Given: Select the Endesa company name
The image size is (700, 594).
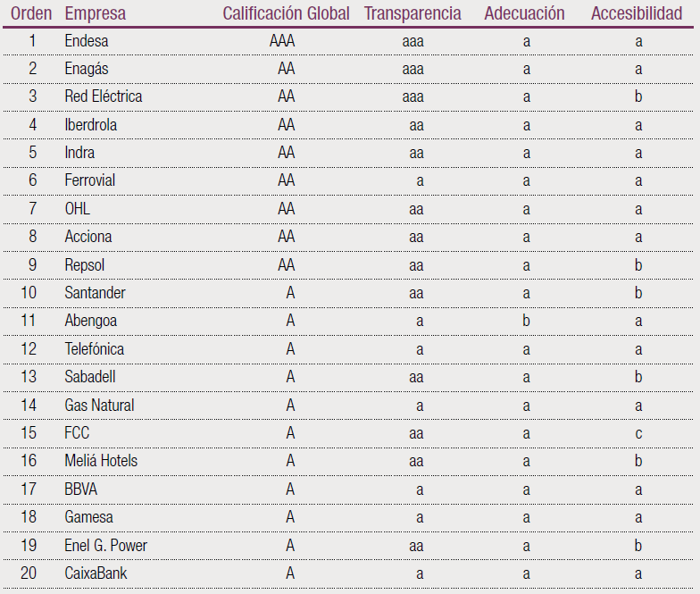Looking at the screenshot, I should coord(87,40).
